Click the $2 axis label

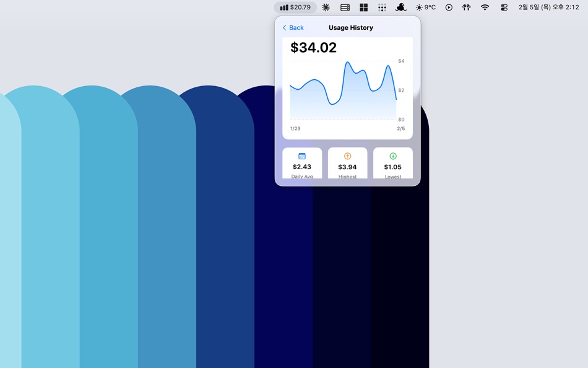(401, 90)
